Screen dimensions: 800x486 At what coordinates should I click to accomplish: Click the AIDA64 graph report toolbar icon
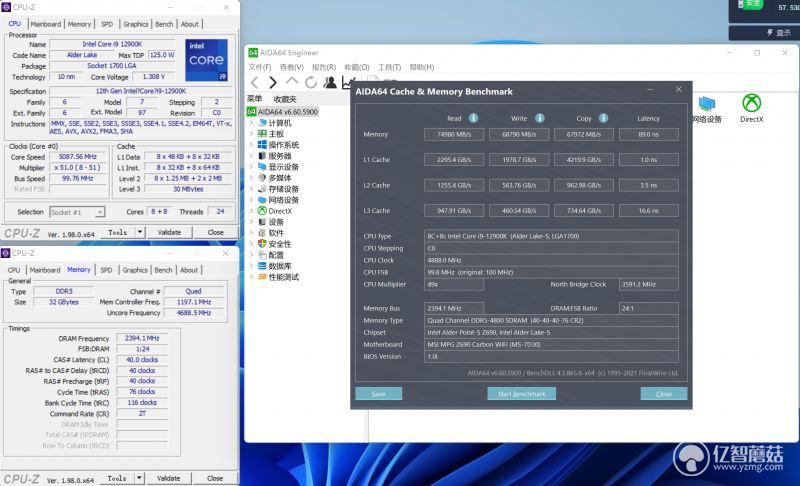point(349,82)
